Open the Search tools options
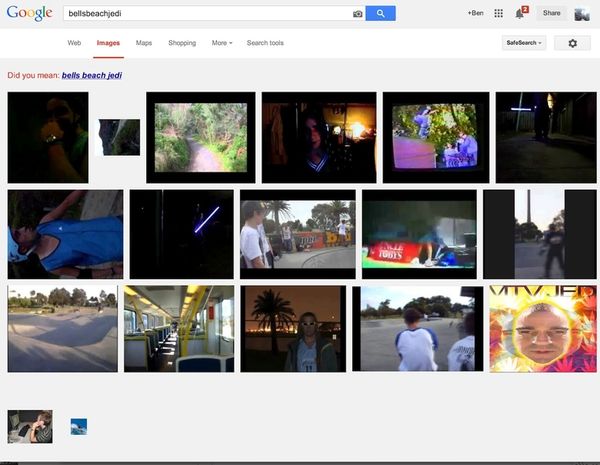 (265, 43)
